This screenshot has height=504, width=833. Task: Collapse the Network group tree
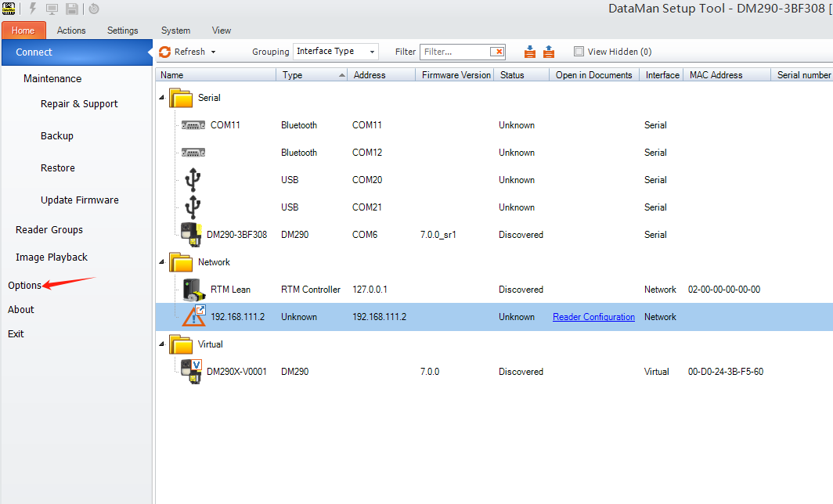coord(162,262)
